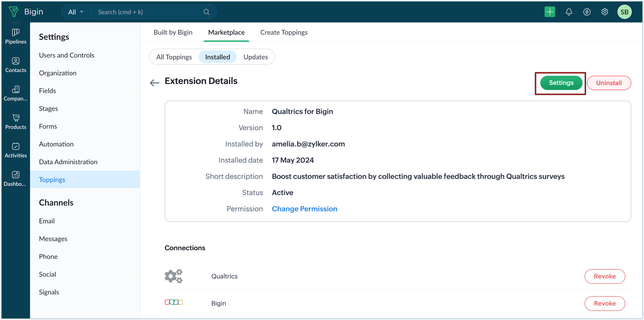This screenshot has width=644, height=320.
Task: Open Phone channel settings
Action: (48, 256)
